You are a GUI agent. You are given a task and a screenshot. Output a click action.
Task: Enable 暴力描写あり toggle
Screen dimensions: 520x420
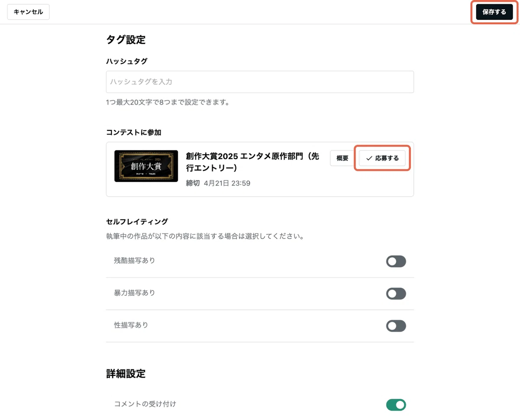pyautogui.click(x=396, y=294)
